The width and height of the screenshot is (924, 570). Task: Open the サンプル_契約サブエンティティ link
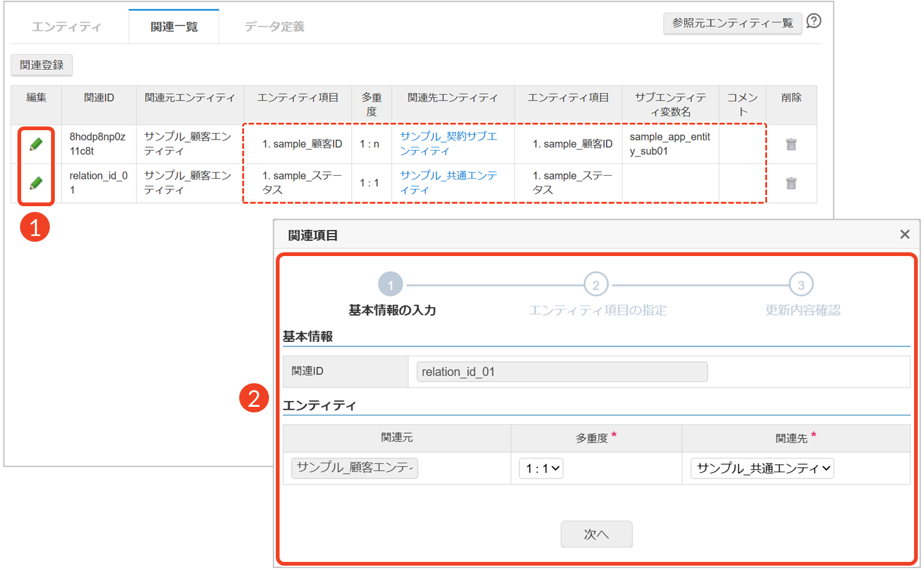(448, 144)
